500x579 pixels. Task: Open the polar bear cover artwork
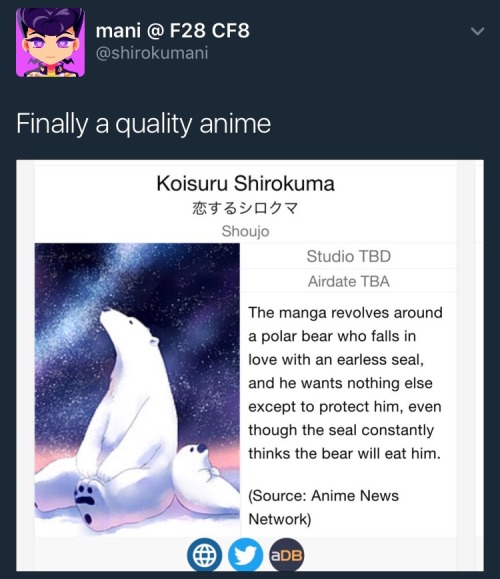tap(137, 390)
